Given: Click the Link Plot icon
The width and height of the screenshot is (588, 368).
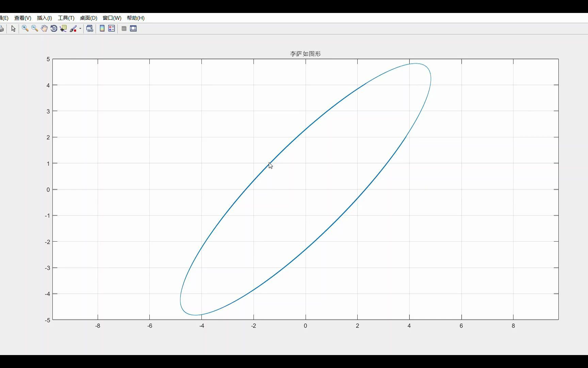Looking at the screenshot, I should [x=90, y=29].
